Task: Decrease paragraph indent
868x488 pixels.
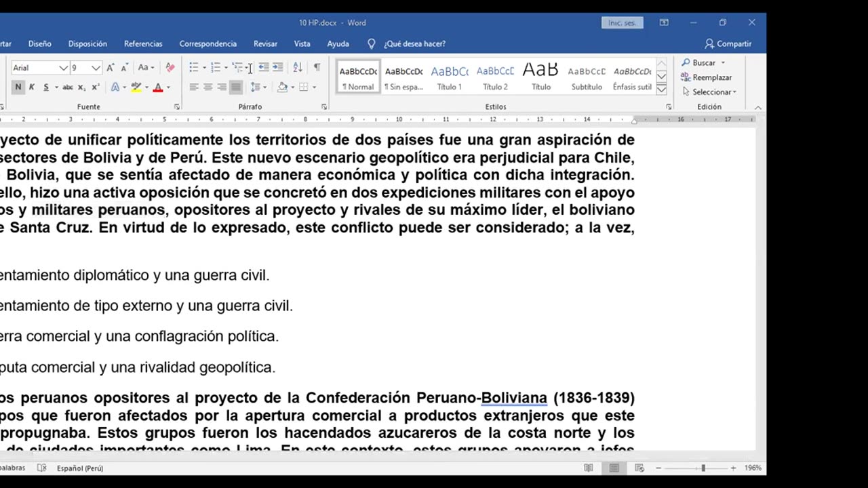Action: coord(264,68)
